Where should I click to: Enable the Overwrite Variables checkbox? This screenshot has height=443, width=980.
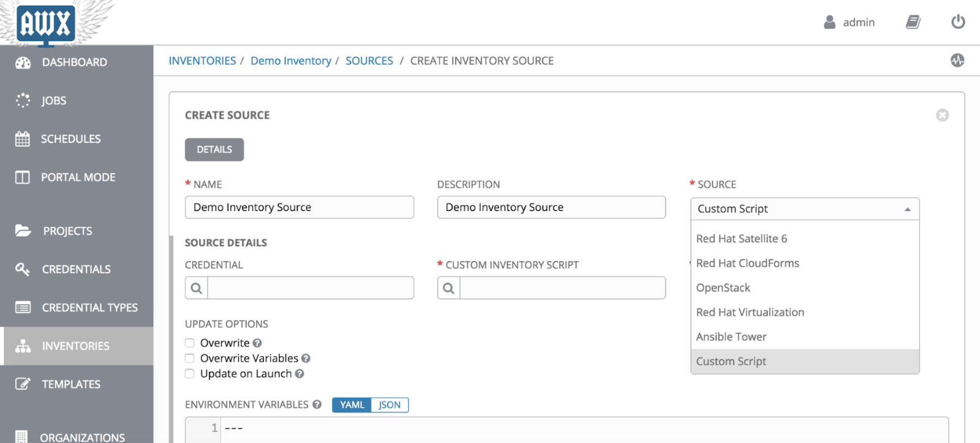coord(190,359)
